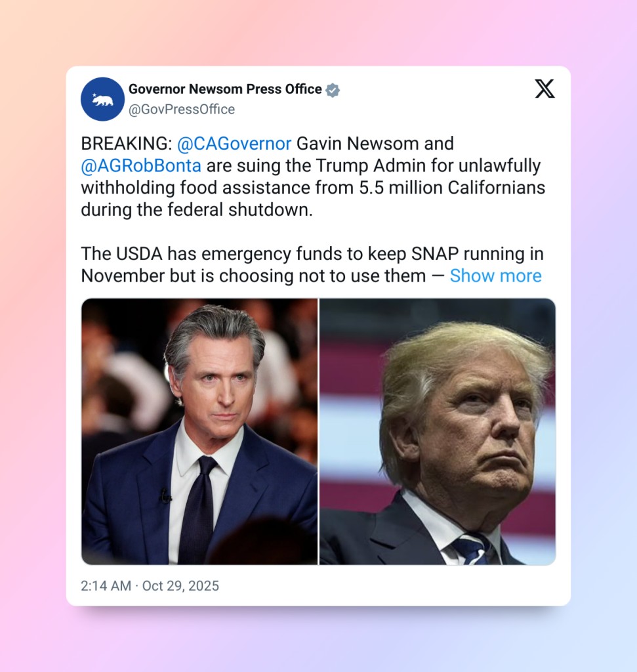Open the @AGRobBonta mention
Viewport: 637px width, 672px height.
141,166
